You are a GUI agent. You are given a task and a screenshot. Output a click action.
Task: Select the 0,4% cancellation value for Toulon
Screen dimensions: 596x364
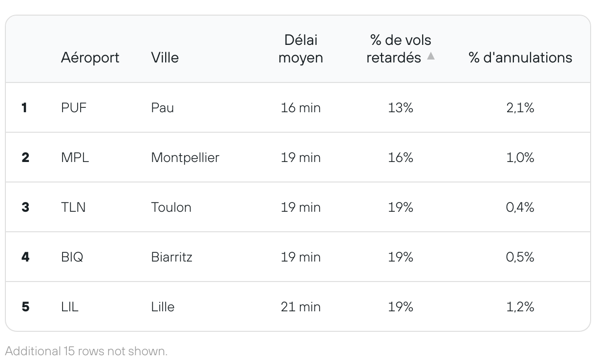click(520, 207)
